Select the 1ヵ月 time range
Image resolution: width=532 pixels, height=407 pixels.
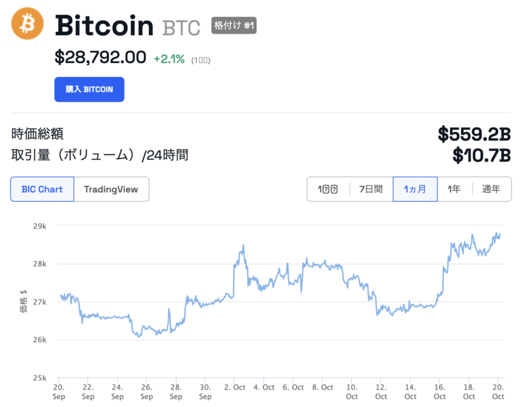415,189
